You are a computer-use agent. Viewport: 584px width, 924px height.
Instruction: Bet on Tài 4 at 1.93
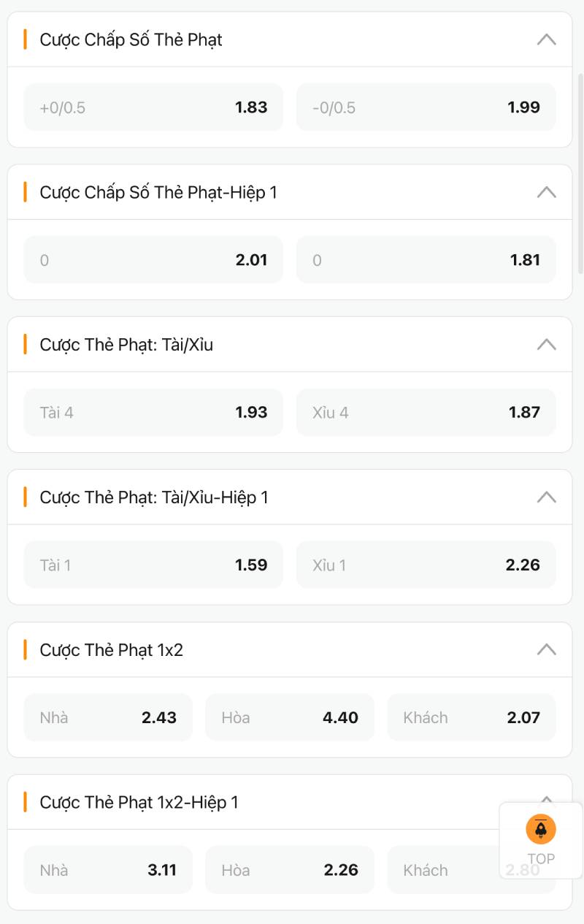[153, 413]
